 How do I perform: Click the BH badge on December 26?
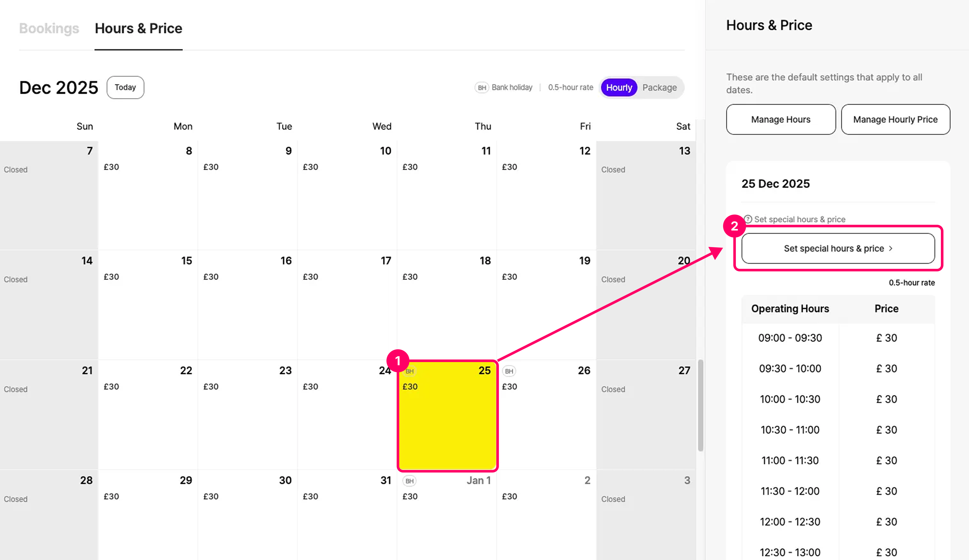tap(509, 371)
